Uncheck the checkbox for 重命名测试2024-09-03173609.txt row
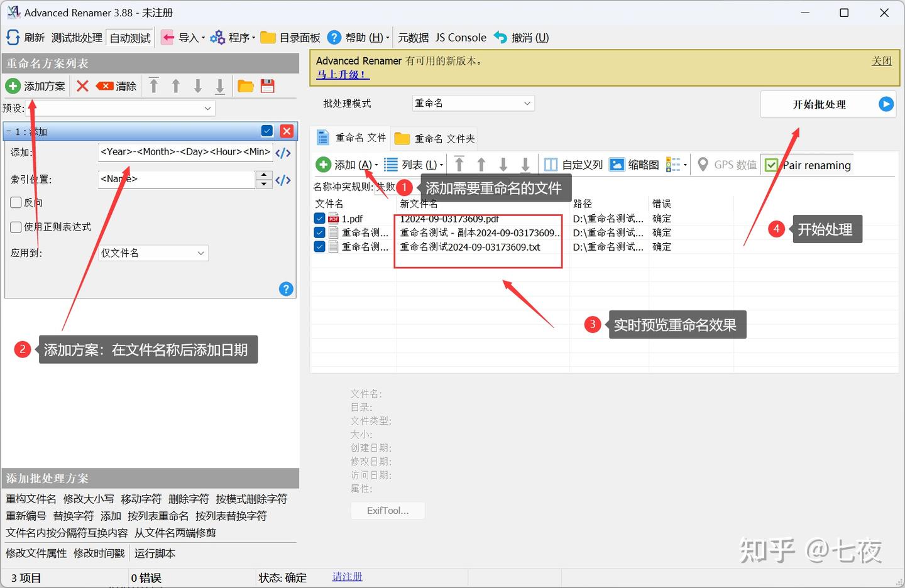This screenshot has width=905, height=588. tap(319, 246)
